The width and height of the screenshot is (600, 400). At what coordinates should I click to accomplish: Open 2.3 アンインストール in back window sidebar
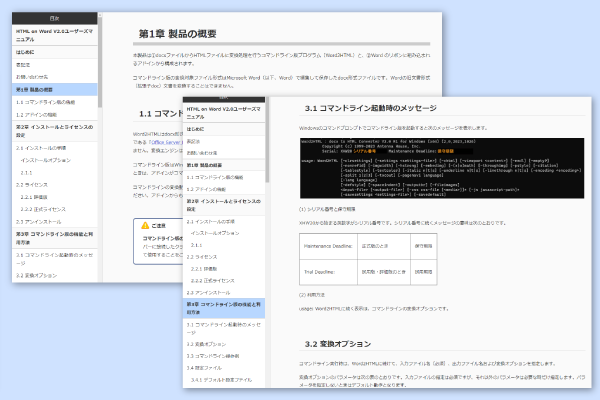[38, 221]
